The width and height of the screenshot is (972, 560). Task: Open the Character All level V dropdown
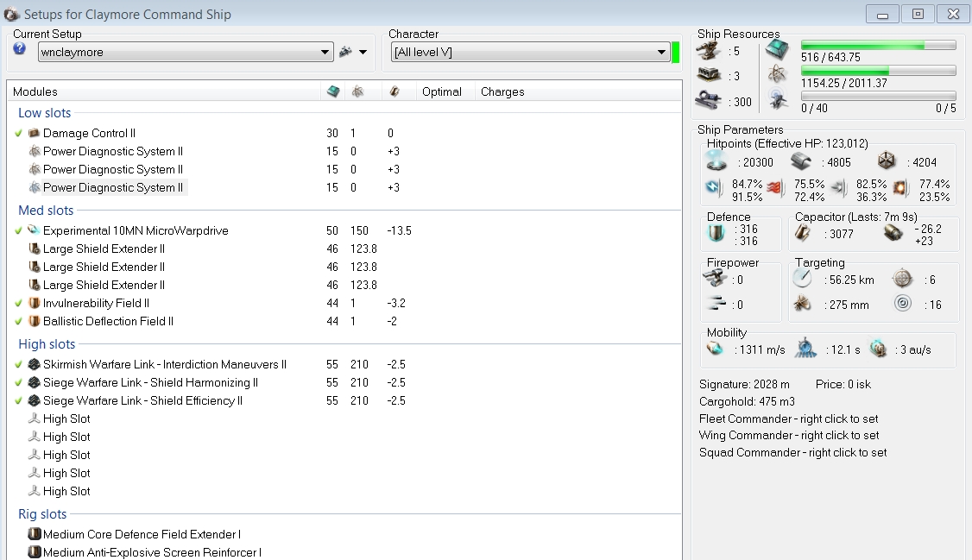(x=530, y=52)
